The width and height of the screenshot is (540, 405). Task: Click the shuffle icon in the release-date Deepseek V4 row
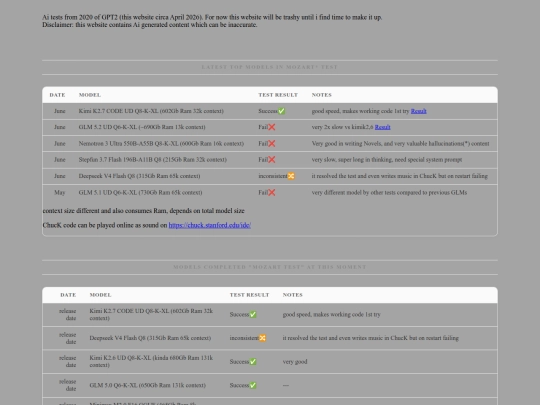pos(262,338)
